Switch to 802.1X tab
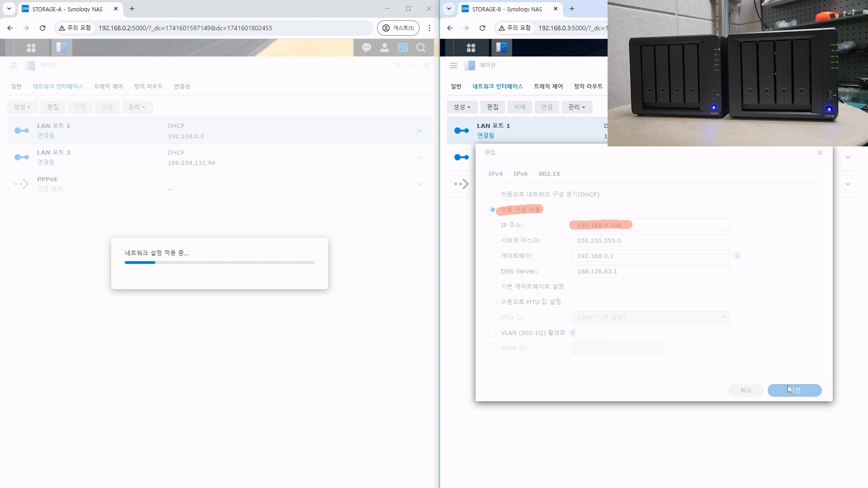This screenshot has height=488, width=868. [x=549, y=174]
